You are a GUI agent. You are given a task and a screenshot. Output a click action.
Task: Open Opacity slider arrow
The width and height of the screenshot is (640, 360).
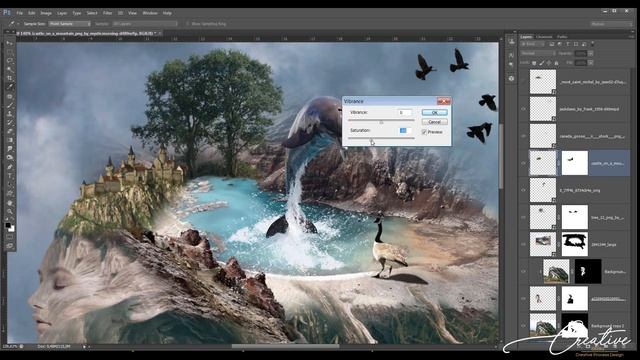[x=591, y=53]
